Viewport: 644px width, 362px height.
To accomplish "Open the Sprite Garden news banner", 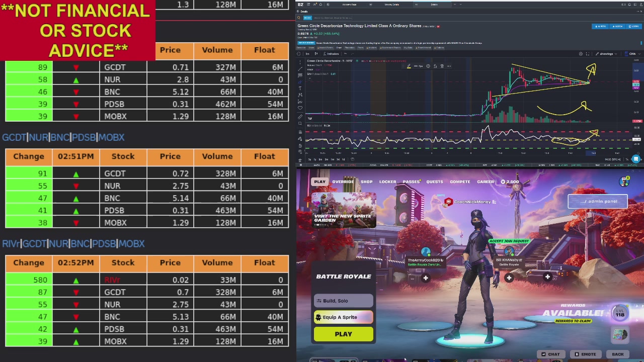I will click(344, 209).
